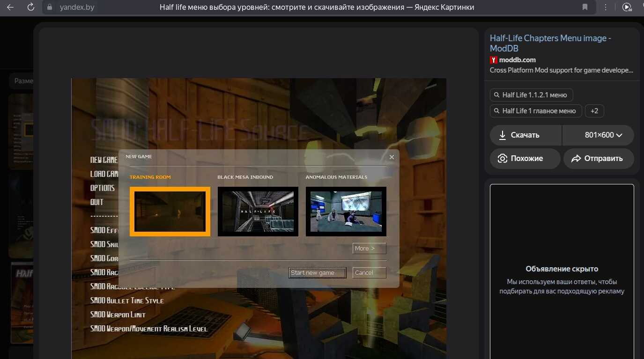Viewport: 644px width, 359px height.
Task: Open the Half-Life Chapters Menu image - ModDB link
Action: 550,43
